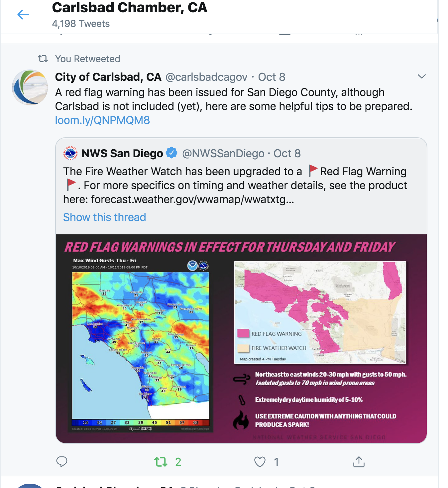Click the verified badge next to NWS San Diego
Viewport: 448px width, 488px height.
tap(171, 153)
